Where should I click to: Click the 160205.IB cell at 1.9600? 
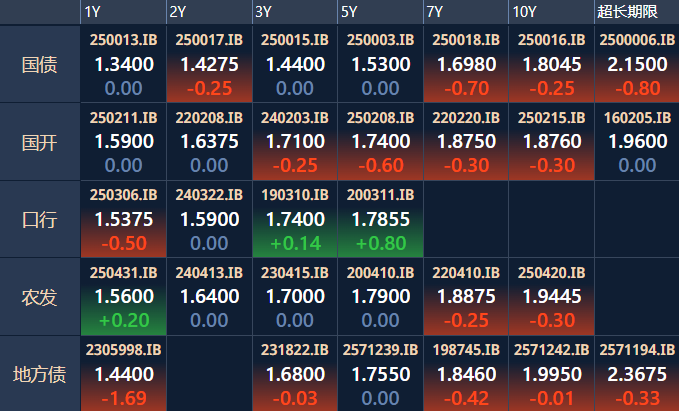point(635,142)
